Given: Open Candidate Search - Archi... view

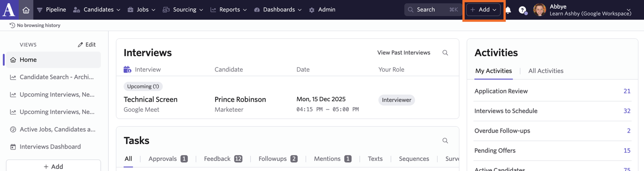Looking at the screenshot, I should coord(53,77).
